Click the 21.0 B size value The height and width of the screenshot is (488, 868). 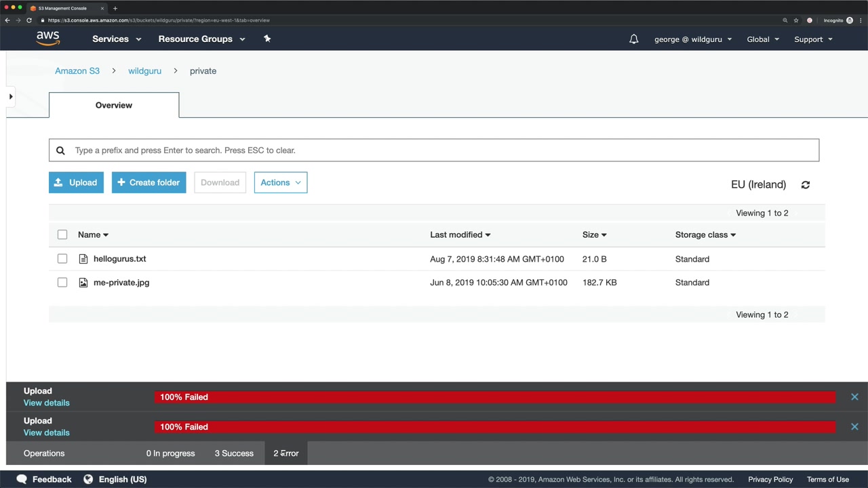click(x=594, y=259)
